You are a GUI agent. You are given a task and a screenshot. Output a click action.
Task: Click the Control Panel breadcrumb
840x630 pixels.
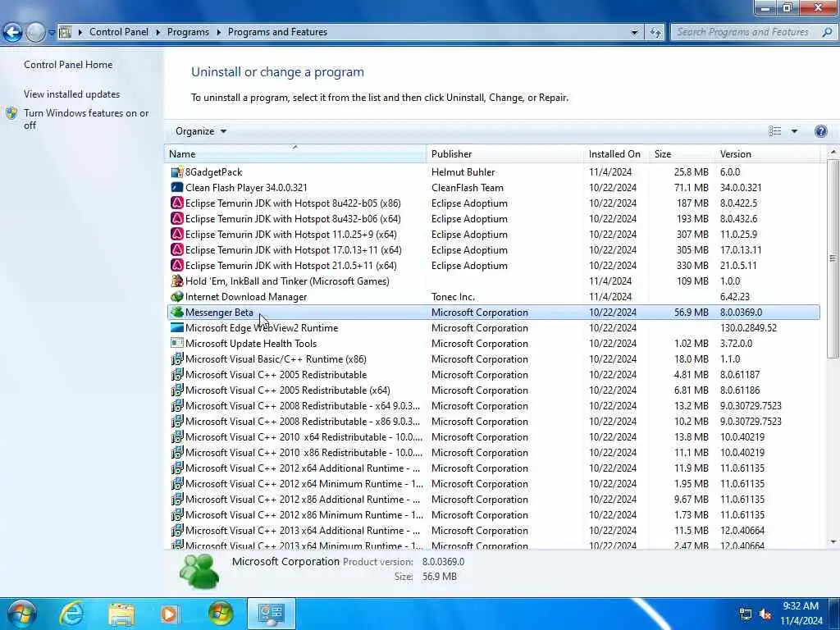tap(119, 32)
